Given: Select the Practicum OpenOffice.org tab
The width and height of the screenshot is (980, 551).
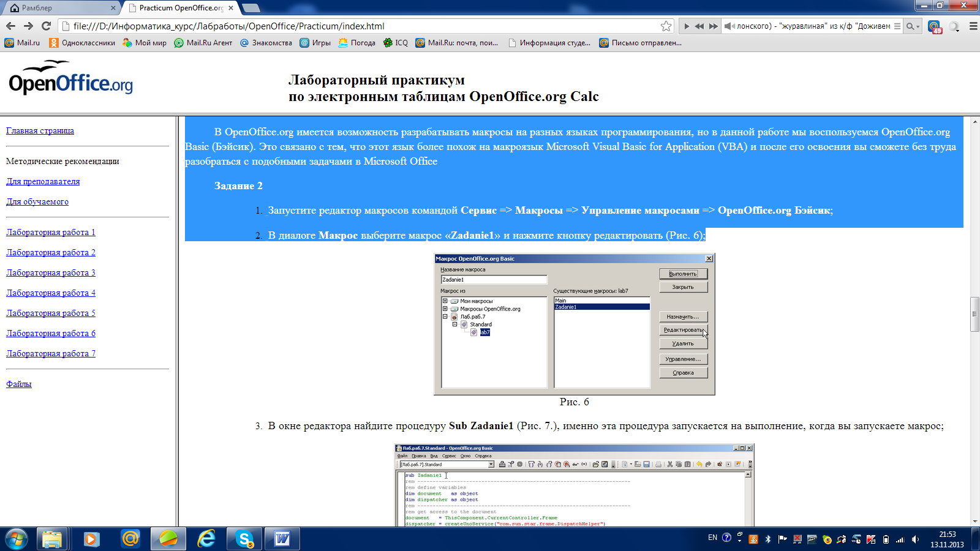Looking at the screenshot, I should click(x=178, y=8).
